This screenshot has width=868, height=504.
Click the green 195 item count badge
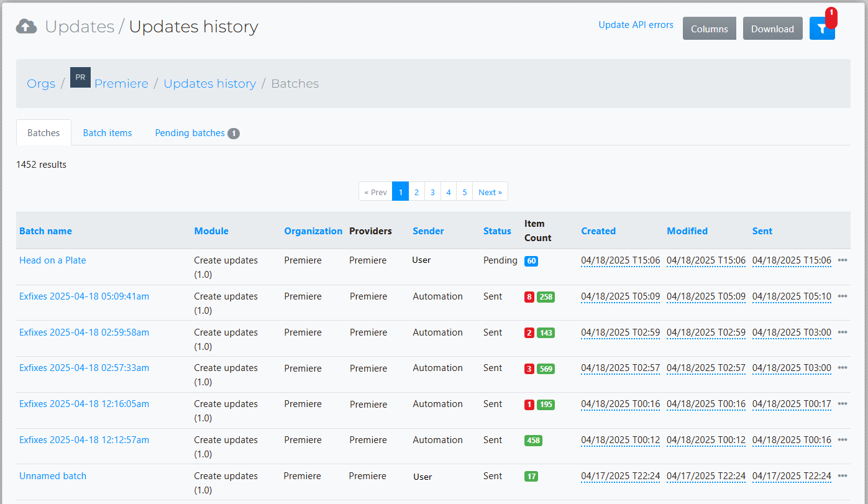point(546,405)
